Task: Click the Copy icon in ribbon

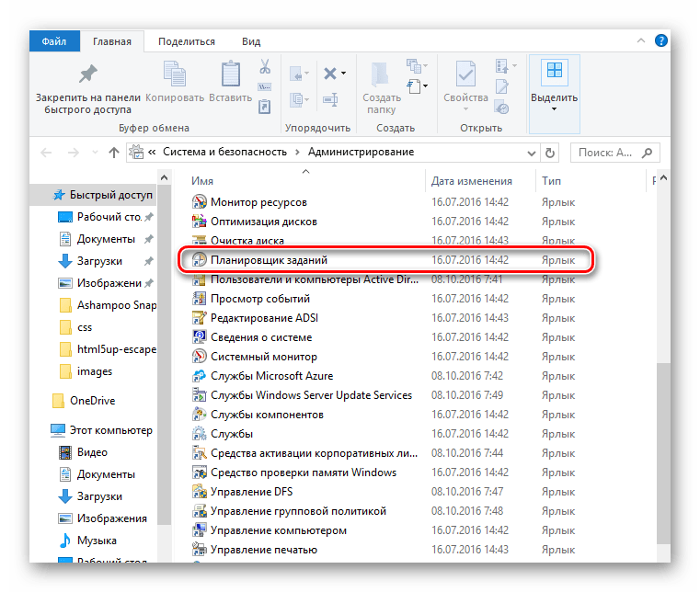Action: point(175,74)
